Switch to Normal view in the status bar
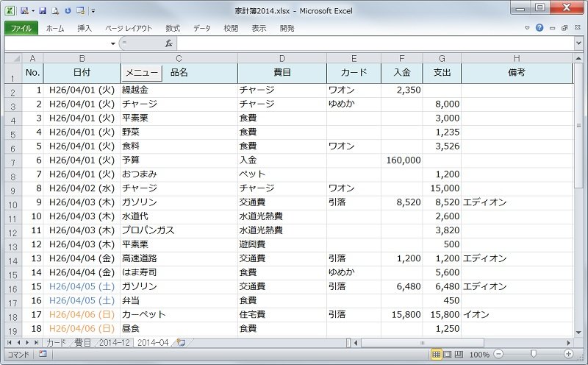The width and height of the screenshot is (588, 365). (436, 354)
